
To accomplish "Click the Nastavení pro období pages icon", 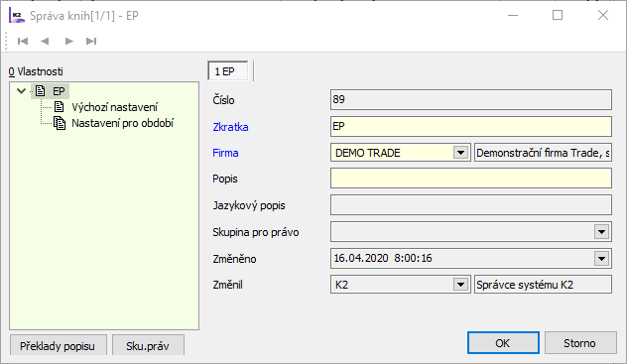I will coord(60,123).
